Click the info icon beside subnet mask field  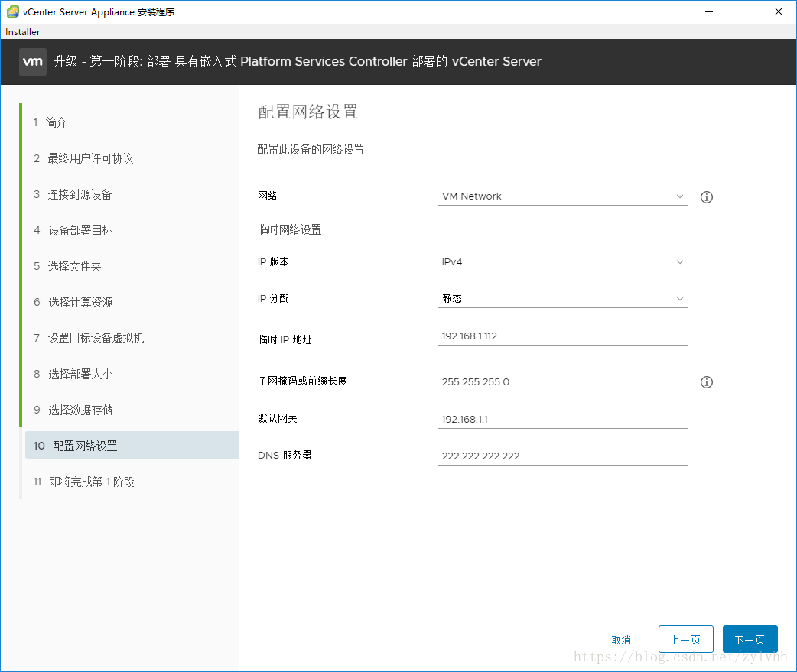[x=707, y=382]
